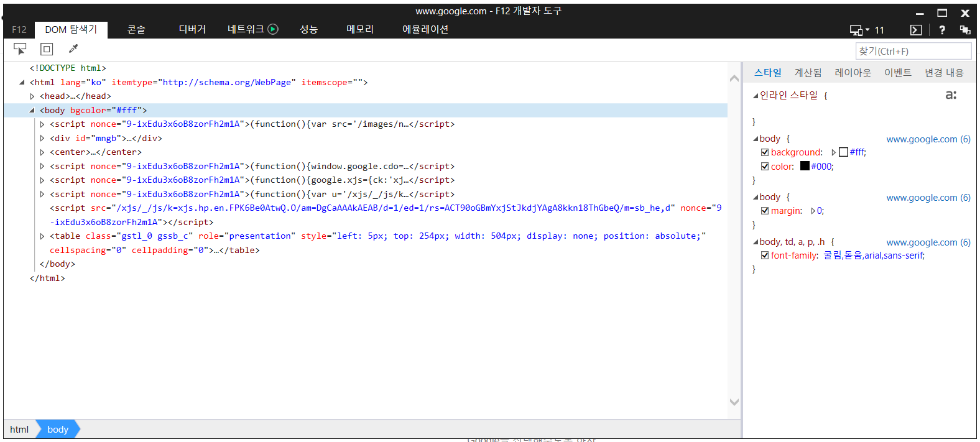The width and height of the screenshot is (980, 442).
Task: Select the color picker eyedropper tool
Action: point(73,48)
